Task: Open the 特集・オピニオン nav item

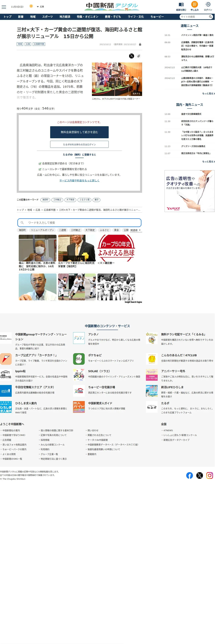Action: point(87,17)
